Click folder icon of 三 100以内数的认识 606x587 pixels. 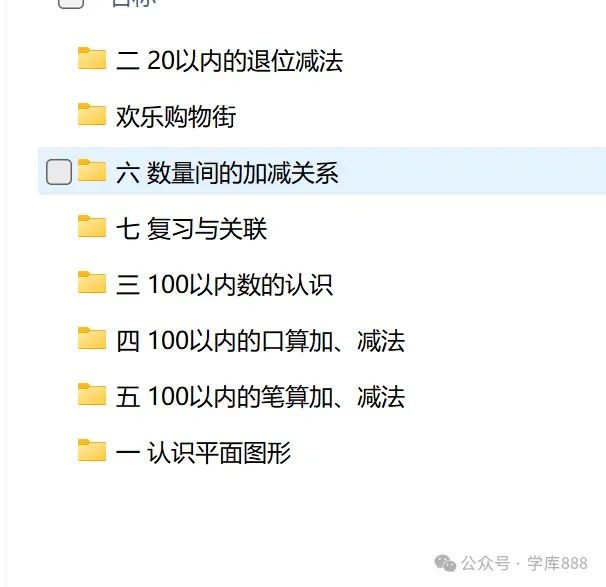click(92, 283)
